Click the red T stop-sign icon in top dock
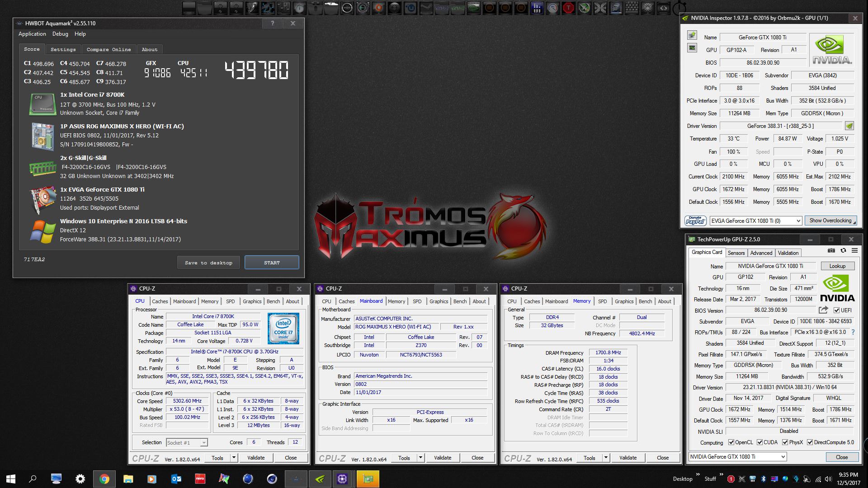Screen dimensions: 868x488 [x=568, y=8]
